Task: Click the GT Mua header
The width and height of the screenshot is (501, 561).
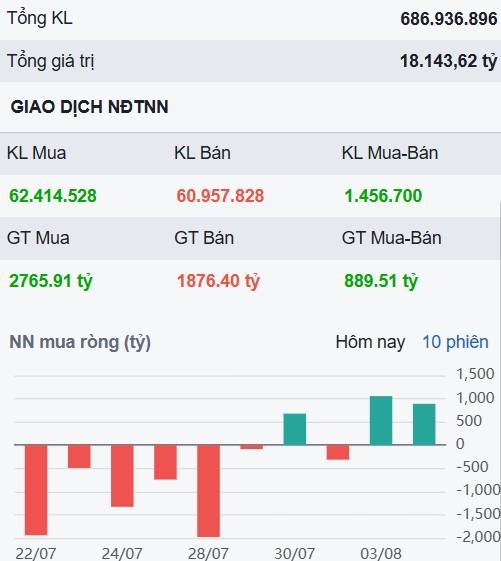Action: [x=38, y=238]
